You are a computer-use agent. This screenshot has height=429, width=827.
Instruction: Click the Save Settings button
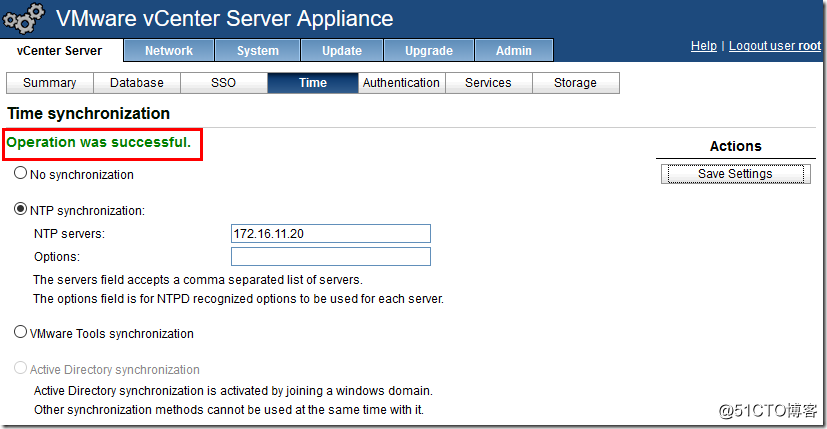click(735, 174)
